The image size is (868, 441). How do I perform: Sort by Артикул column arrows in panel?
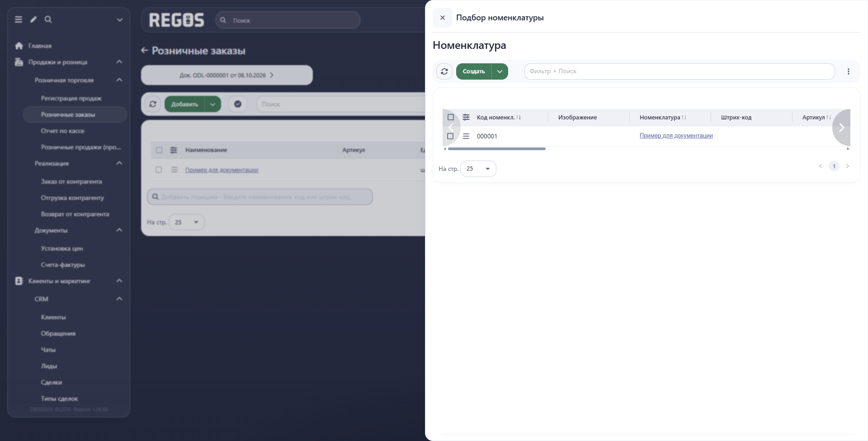(829, 117)
